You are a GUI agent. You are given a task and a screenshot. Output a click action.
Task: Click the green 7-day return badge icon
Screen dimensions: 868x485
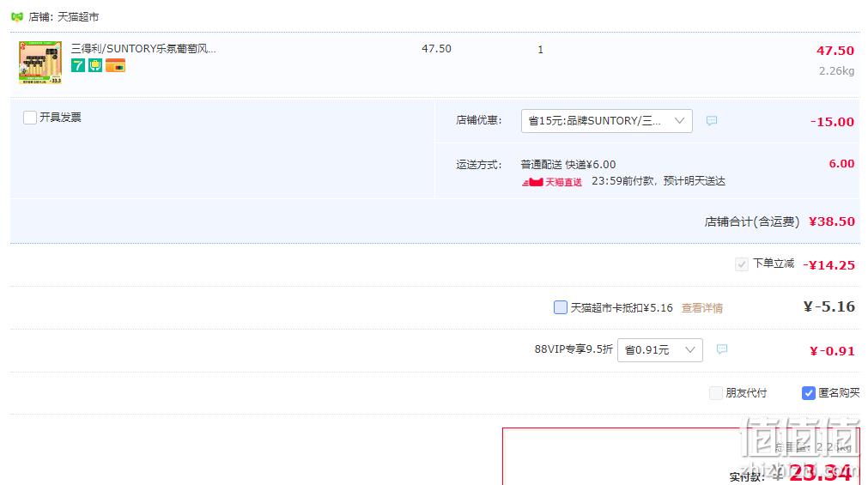pos(78,65)
